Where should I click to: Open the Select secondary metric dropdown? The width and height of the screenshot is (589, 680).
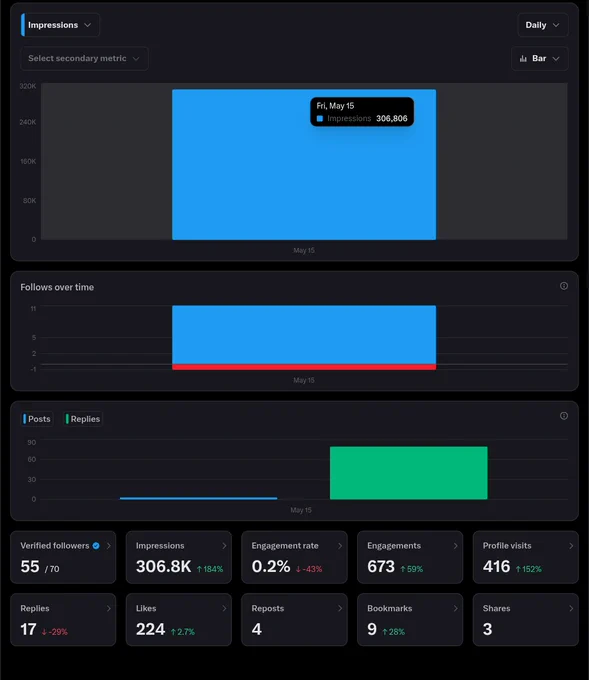coord(84,59)
